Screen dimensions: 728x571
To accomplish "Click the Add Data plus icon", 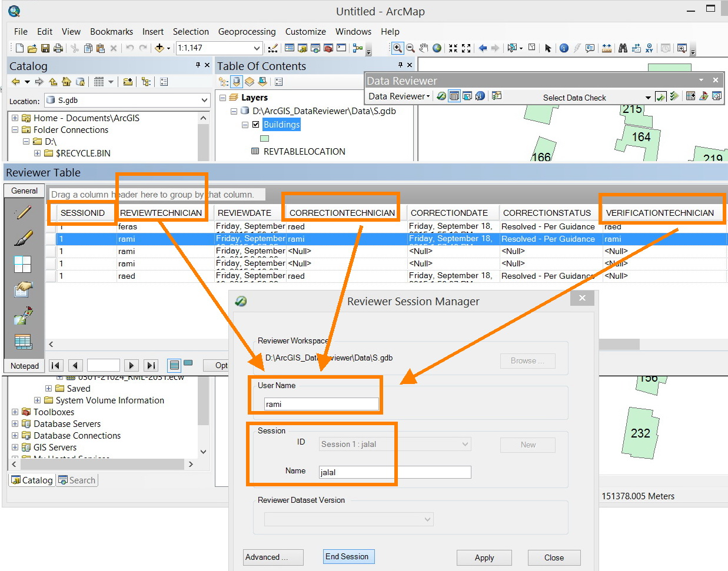I will pyautogui.click(x=159, y=48).
